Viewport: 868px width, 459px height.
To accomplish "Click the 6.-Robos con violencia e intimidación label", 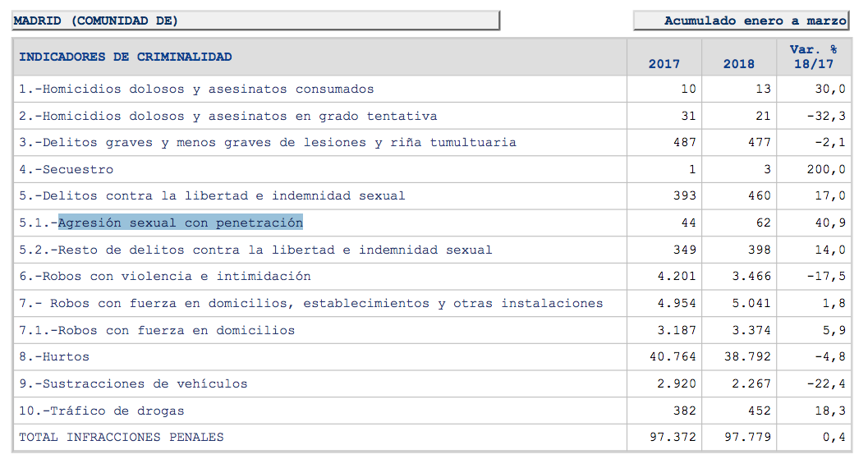I will click(x=165, y=277).
